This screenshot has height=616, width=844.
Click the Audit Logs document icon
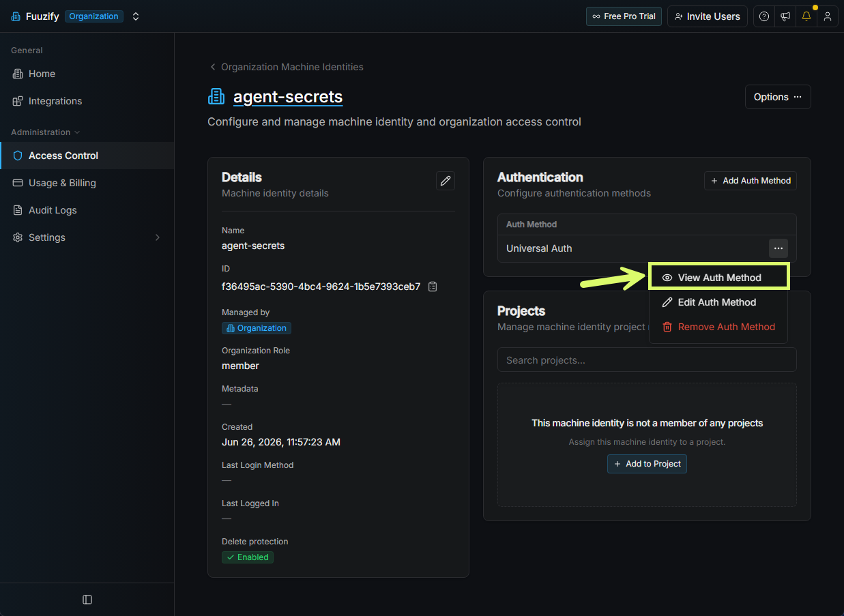click(x=18, y=210)
